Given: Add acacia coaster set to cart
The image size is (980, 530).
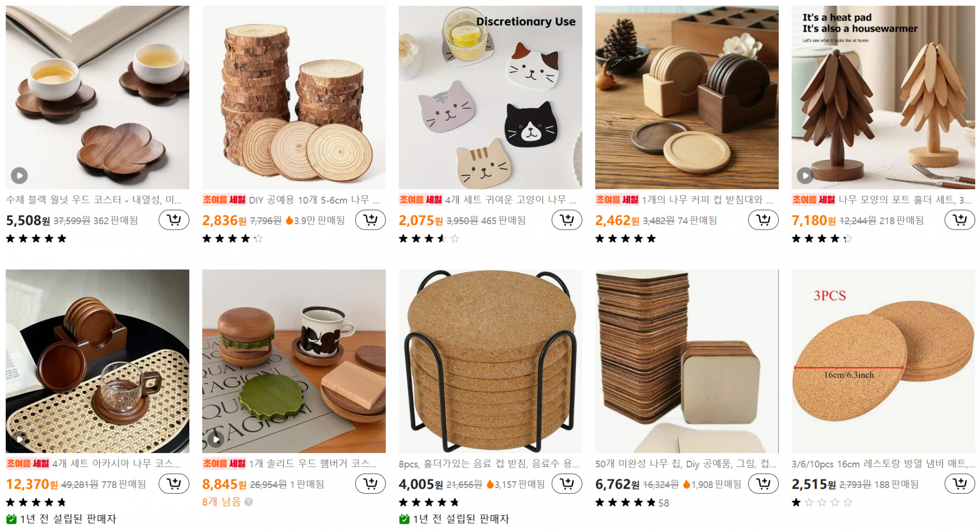Looking at the screenshot, I should [174, 484].
